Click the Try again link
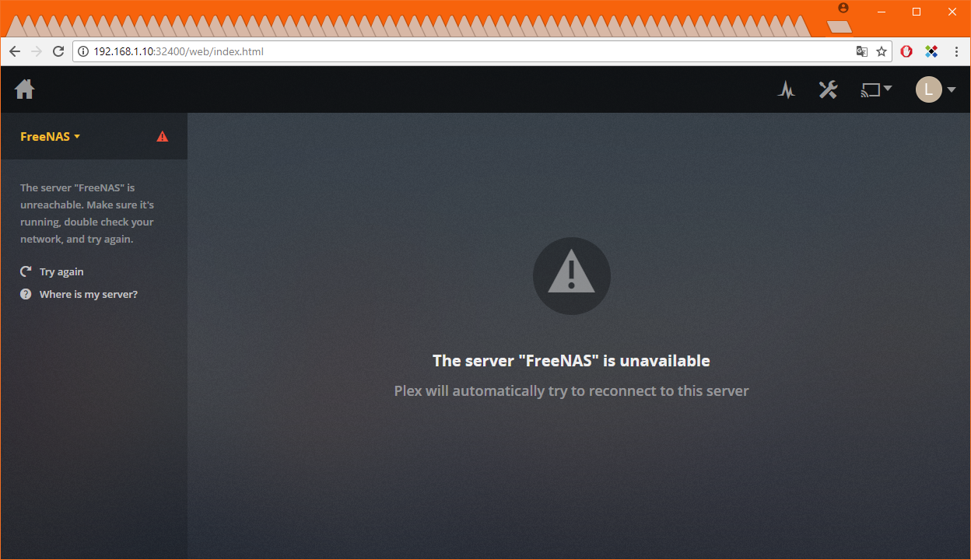Screen dimensions: 971x560 coord(61,271)
